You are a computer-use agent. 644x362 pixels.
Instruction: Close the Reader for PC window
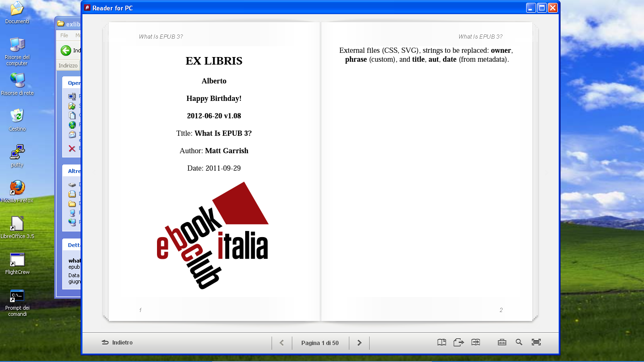pos(553,8)
